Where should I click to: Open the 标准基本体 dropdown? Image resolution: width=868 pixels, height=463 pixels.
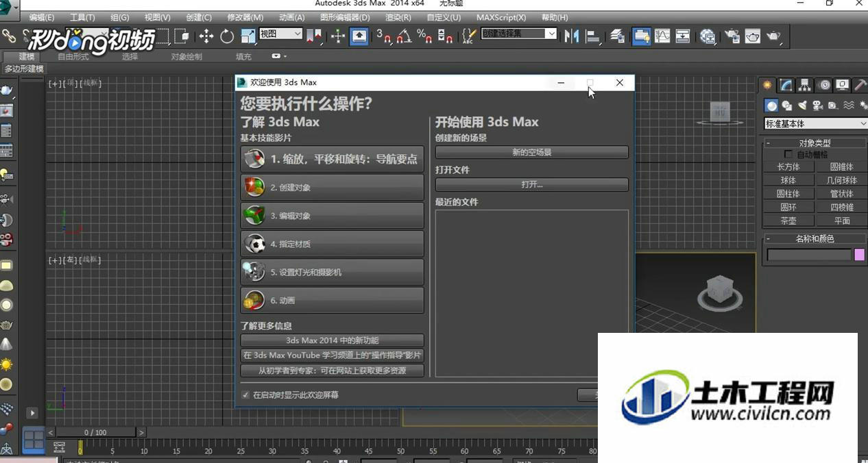(x=816, y=124)
